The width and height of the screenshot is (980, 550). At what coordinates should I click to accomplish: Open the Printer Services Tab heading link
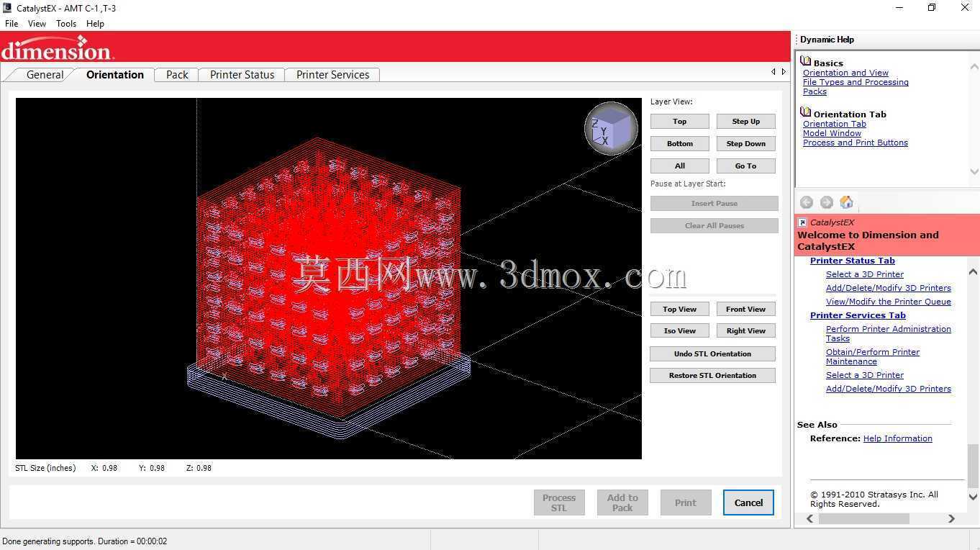[858, 315]
